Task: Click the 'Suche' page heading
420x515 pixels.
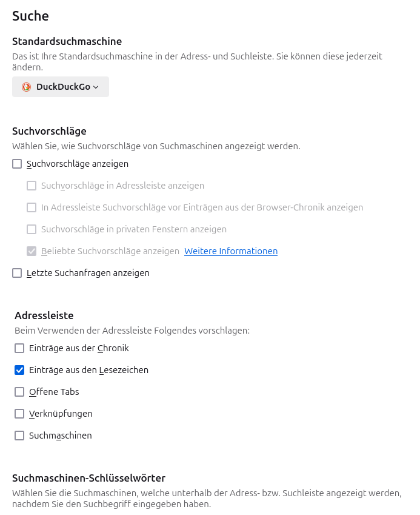Action: [x=30, y=16]
